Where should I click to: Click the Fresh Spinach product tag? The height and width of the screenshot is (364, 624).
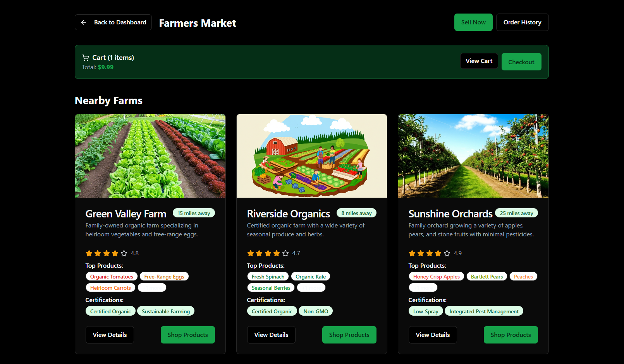click(x=268, y=277)
